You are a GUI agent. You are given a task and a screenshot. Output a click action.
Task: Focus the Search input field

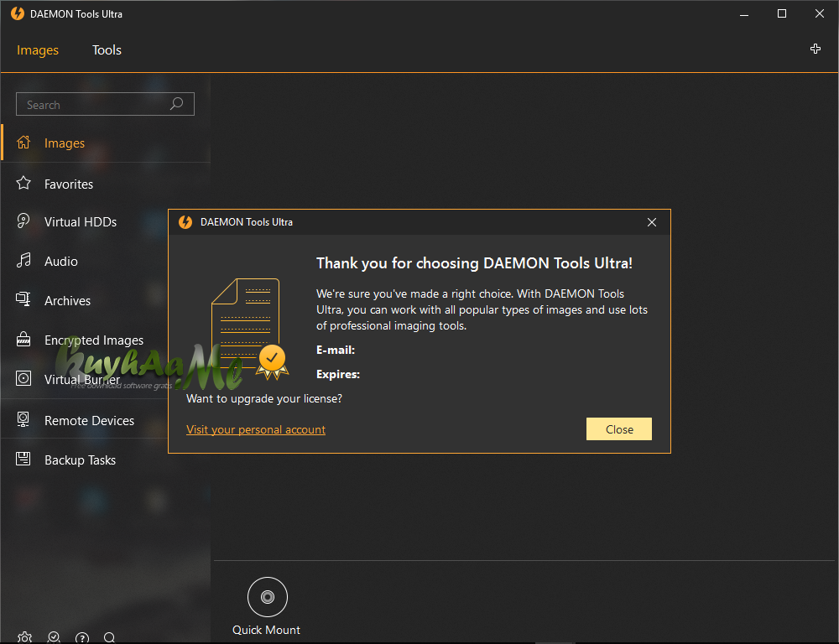(x=106, y=104)
